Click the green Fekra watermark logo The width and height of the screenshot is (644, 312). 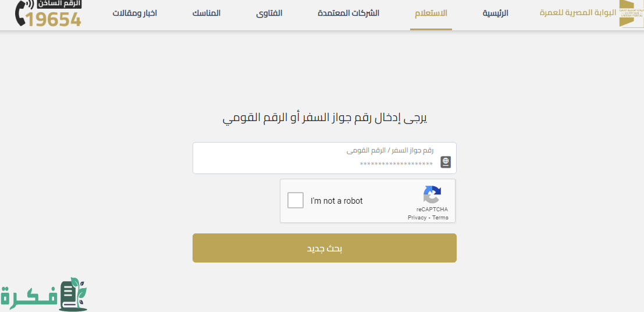pyautogui.click(x=44, y=294)
